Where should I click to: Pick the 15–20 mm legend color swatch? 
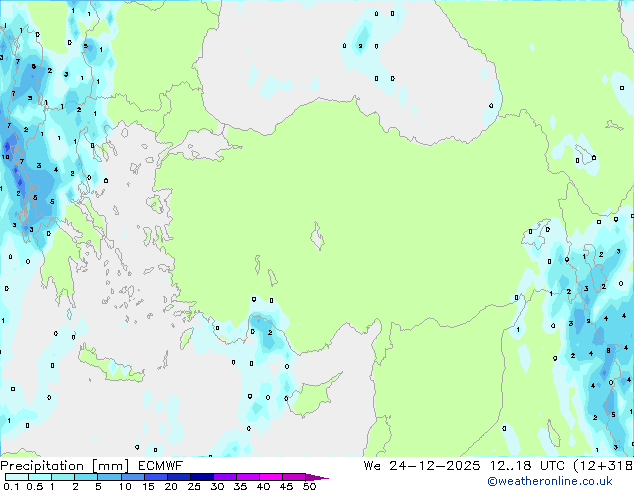point(155,477)
